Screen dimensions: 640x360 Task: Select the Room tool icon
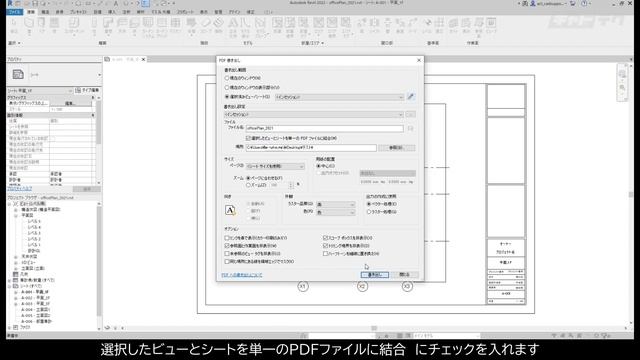pos(277,23)
